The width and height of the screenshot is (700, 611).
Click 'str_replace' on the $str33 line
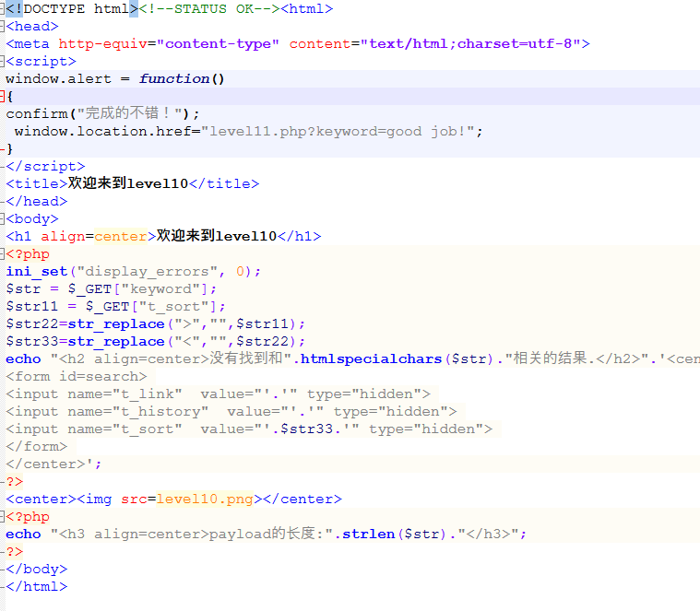pos(116,342)
